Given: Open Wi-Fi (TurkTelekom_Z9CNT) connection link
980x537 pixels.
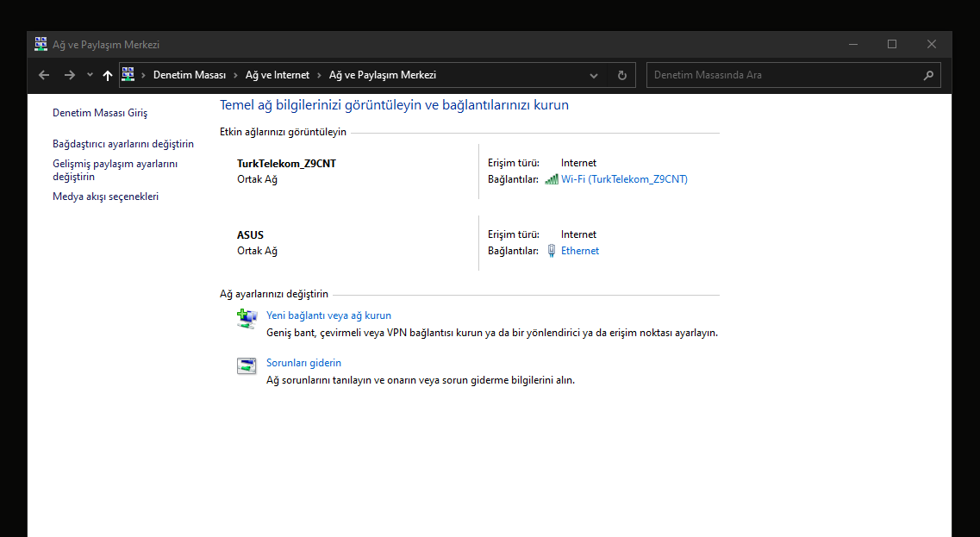Looking at the screenshot, I should tap(624, 179).
